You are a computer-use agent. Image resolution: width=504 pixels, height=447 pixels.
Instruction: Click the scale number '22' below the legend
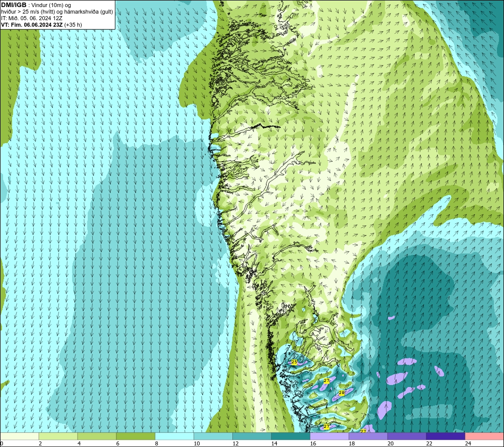point(429,443)
